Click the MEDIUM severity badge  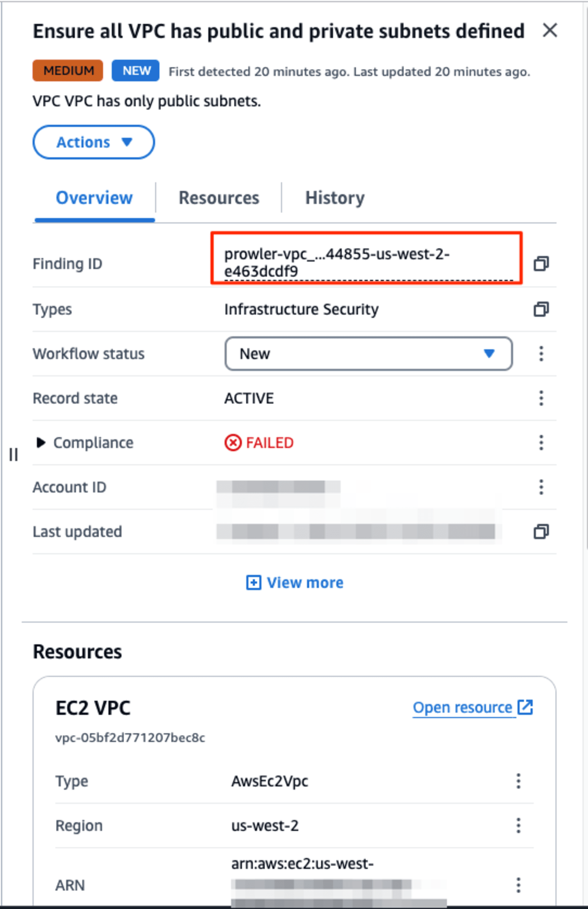(68, 70)
